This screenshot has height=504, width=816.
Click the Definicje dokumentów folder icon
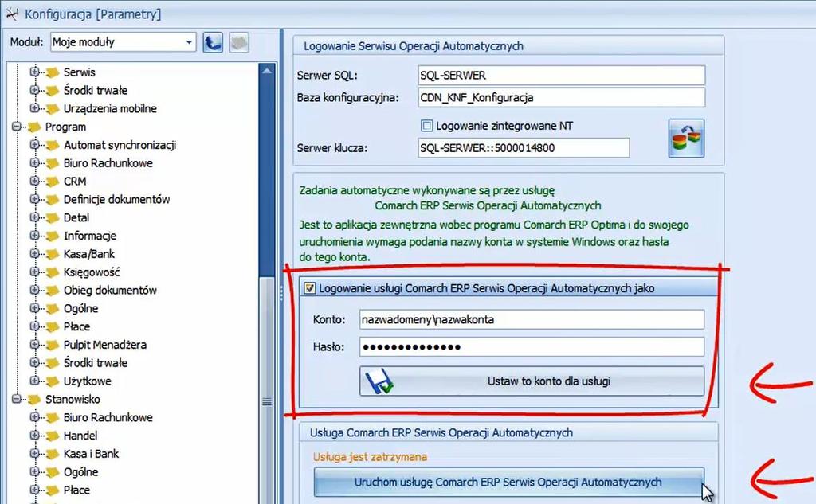[x=52, y=200]
